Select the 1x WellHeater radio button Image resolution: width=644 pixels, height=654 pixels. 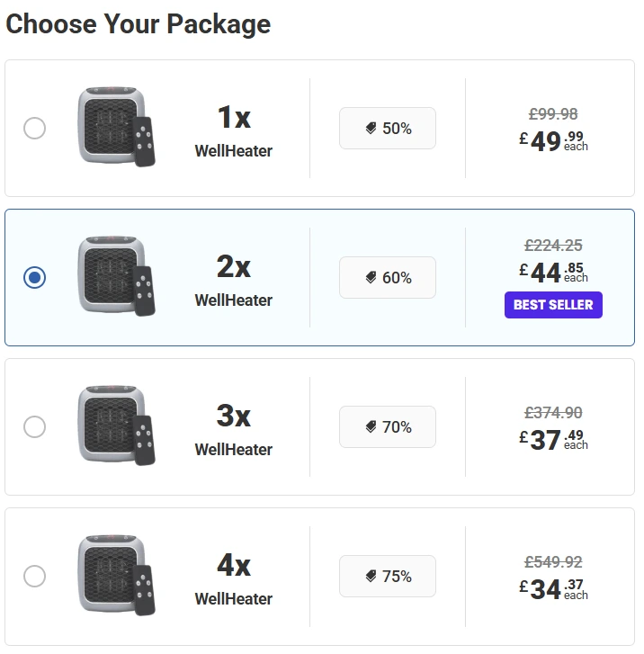point(34,129)
